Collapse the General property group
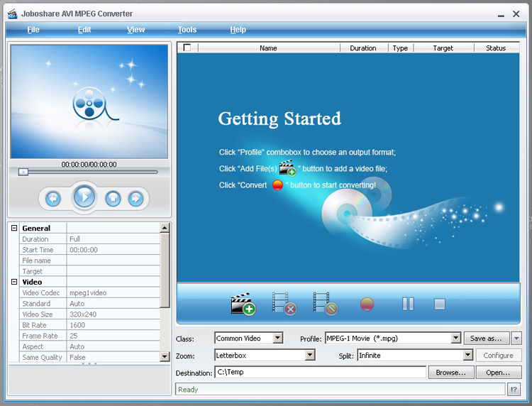The image size is (532, 406). (14, 228)
